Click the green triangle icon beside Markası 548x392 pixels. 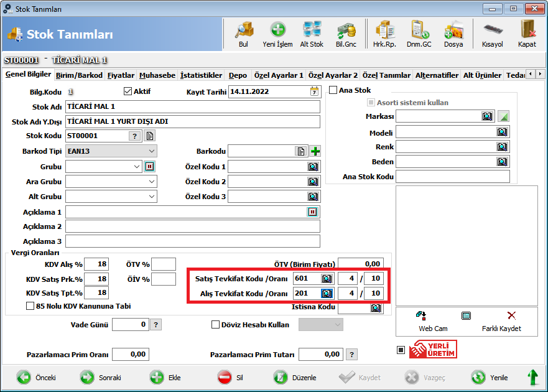pyautogui.click(x=504, y=116)
